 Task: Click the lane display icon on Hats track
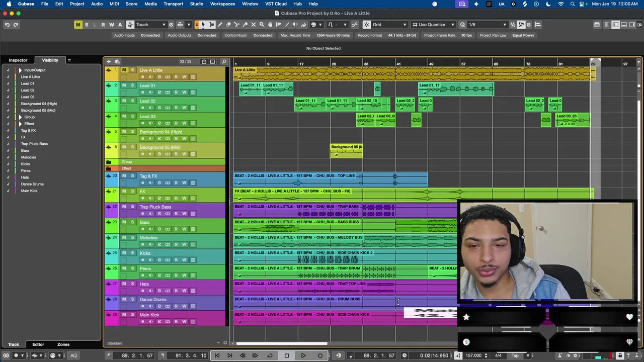point(193,291)
